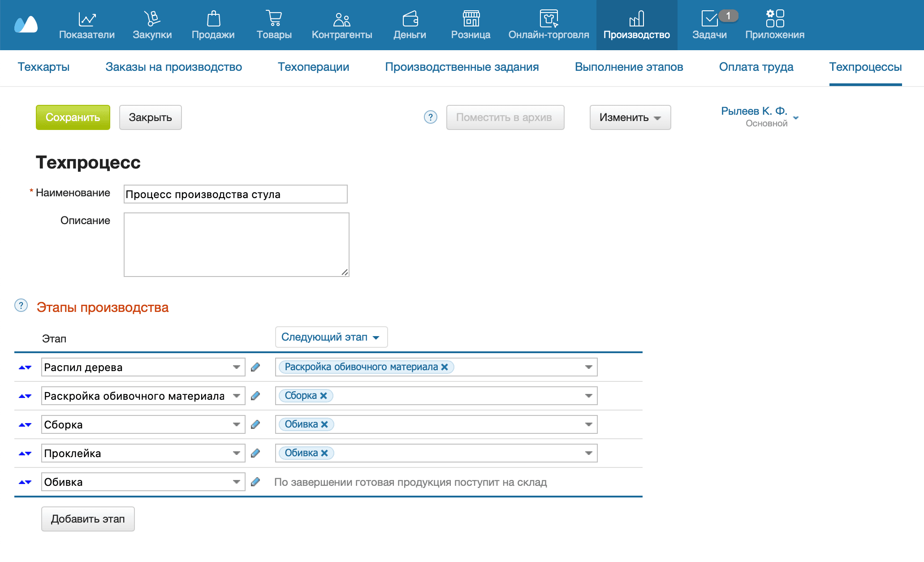Screen dimensions: 924x562
Task: Open Следующий этап dropdown header
Action: pyautogui.click(x=331, y=337)
